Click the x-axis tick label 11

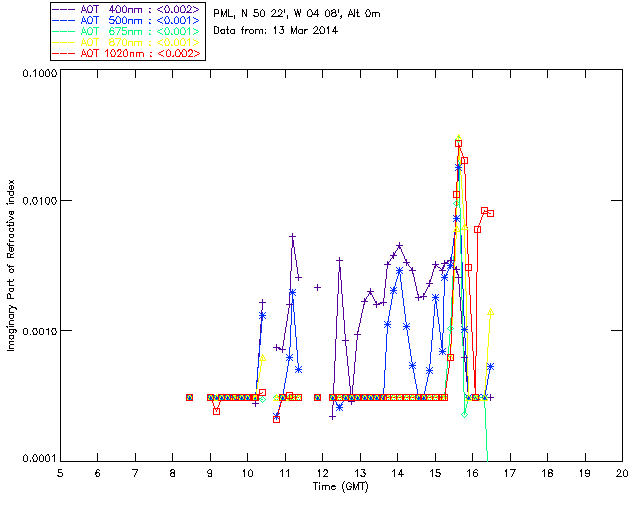point(285,473)
